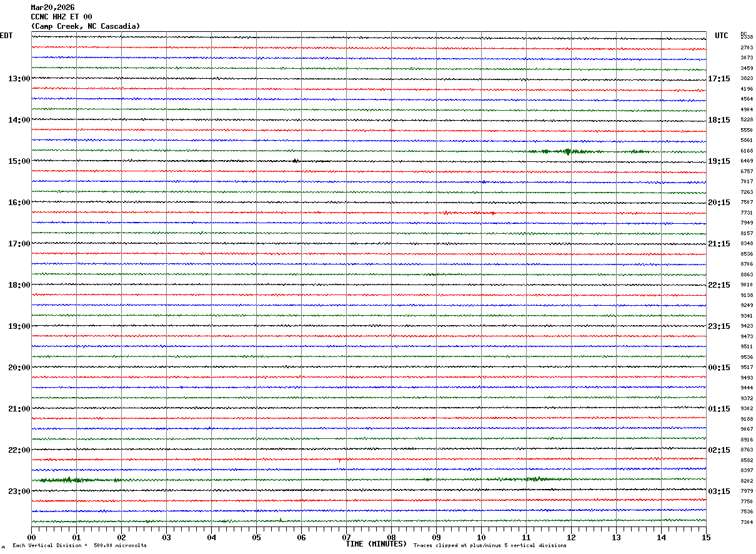Click the DC offset value 9372

point(747,399)
